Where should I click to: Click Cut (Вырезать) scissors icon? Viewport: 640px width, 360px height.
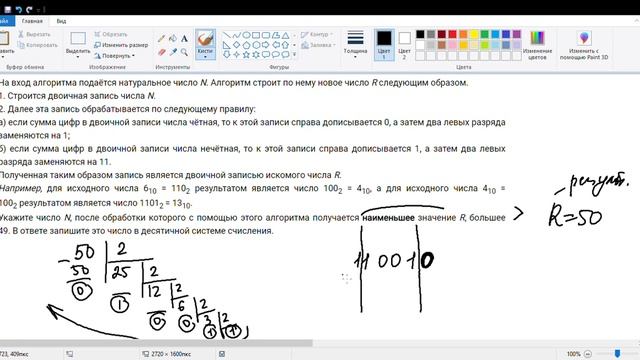click(21, 34)
